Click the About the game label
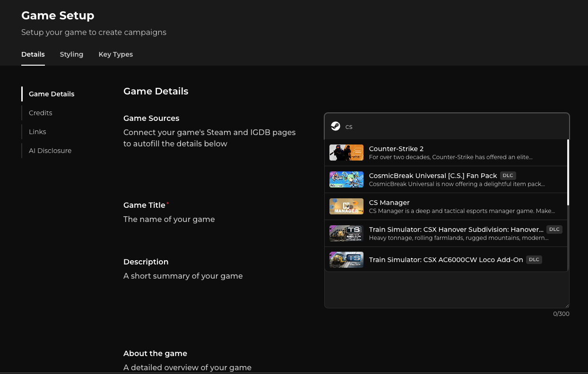Image resolution: width=588 pixels, height=374 pixels. [x=155, y=353]
